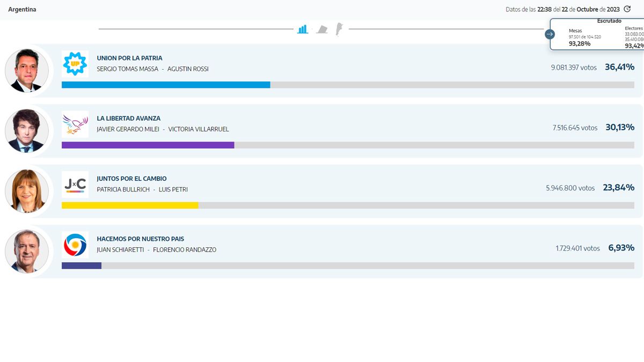Click the Mesas 93,28% statistic
Image resolution: width=644 pixels, height=362 pixels.
(580, 43)
